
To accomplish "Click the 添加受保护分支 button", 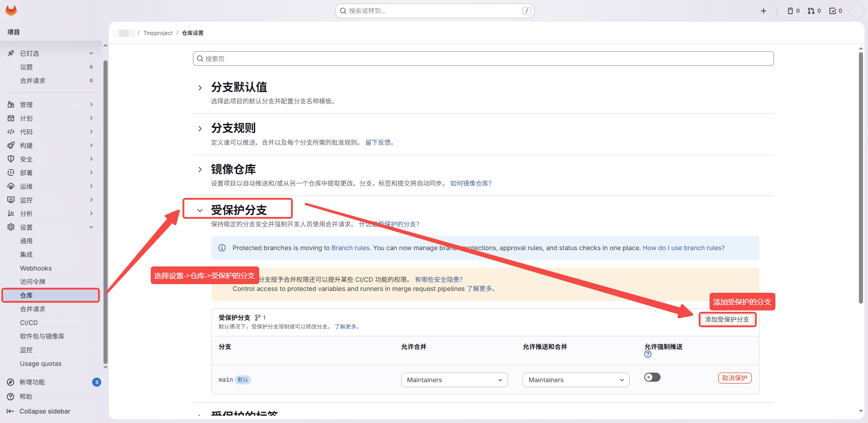I will (727, 320).
